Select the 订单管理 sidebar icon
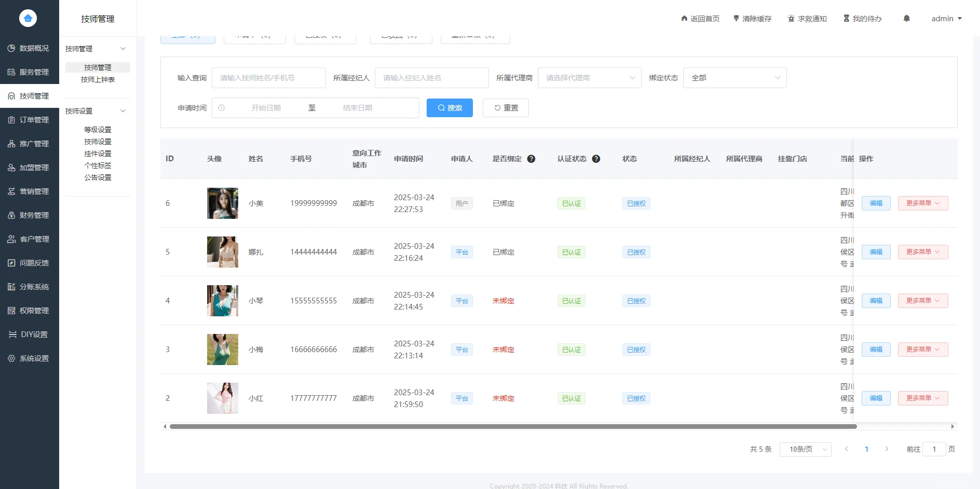This screenshot has height=489, width=980. 30,119
